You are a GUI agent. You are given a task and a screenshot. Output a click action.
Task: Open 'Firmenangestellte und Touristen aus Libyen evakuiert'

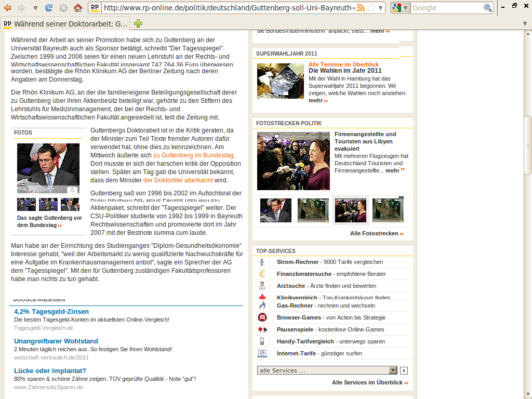click(x=365, y=141)
